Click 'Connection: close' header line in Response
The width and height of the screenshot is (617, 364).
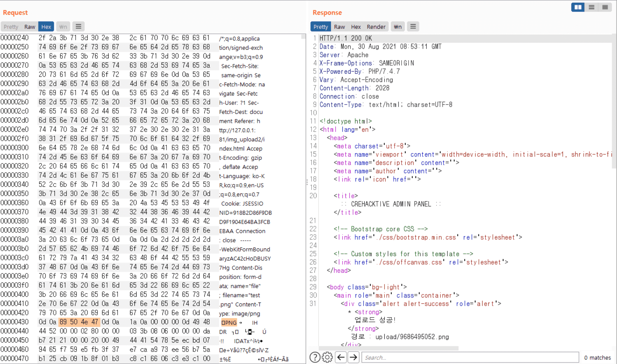pyautogui.click(x=349, y=96)
